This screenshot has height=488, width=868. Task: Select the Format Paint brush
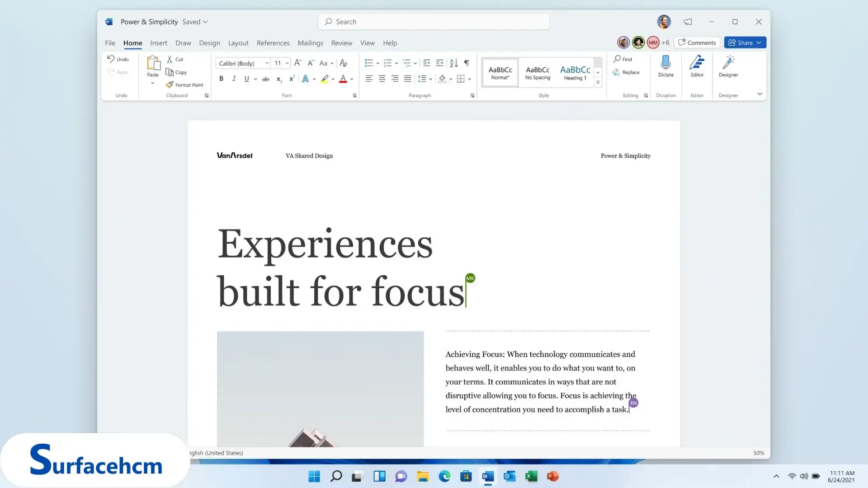pos(170,84)
